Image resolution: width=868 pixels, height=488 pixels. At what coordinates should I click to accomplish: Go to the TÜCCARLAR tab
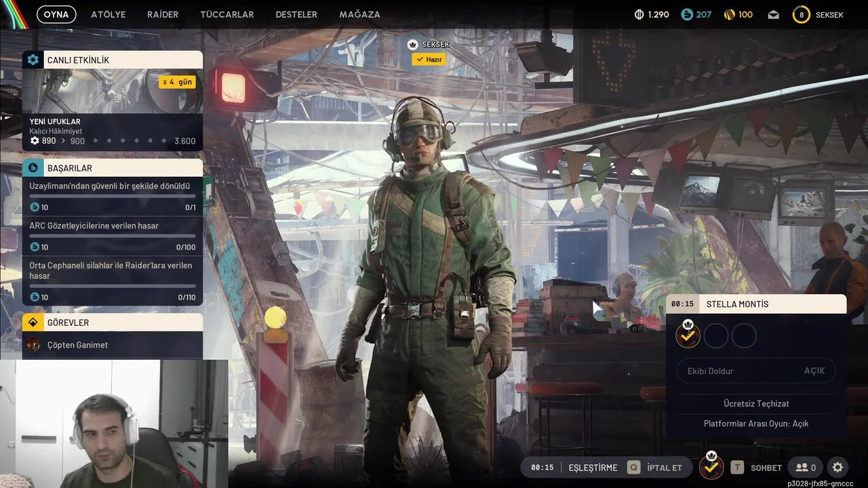[227, 14]
